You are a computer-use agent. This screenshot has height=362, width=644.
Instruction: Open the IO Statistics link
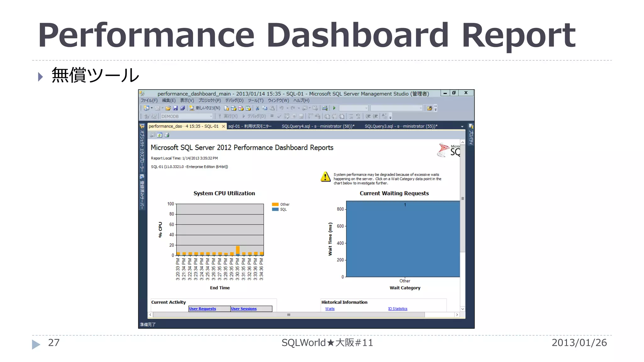coord(398,309)
